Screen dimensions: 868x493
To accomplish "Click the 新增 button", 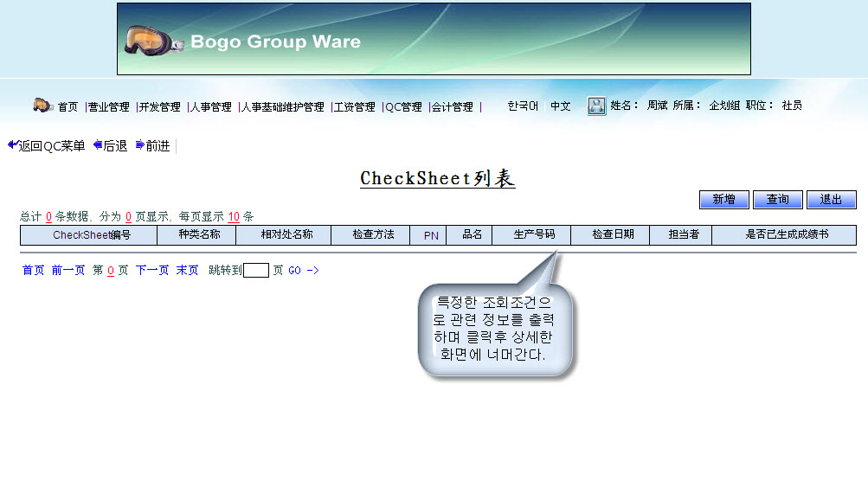I will (x=724, y=200).
